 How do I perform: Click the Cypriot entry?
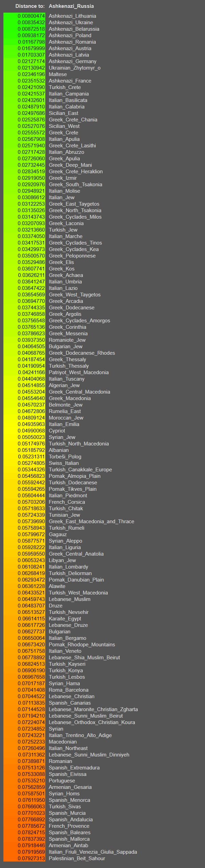[57, 431]
